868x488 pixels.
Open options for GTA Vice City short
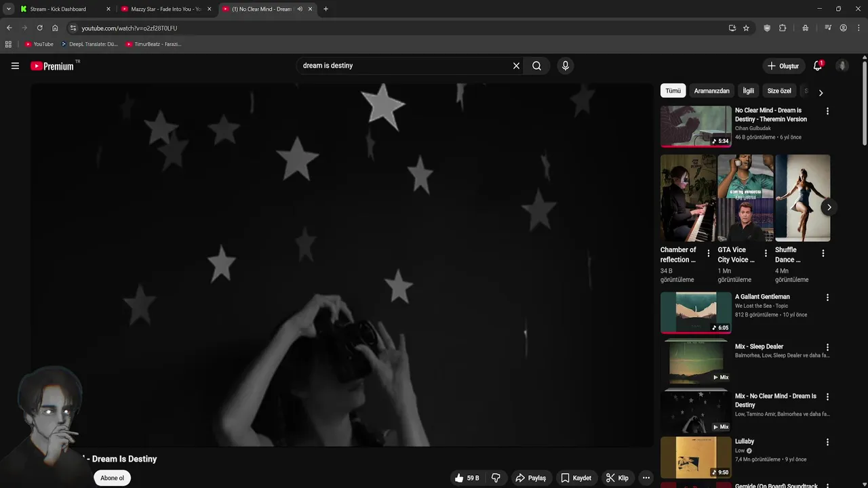(766, 253)
